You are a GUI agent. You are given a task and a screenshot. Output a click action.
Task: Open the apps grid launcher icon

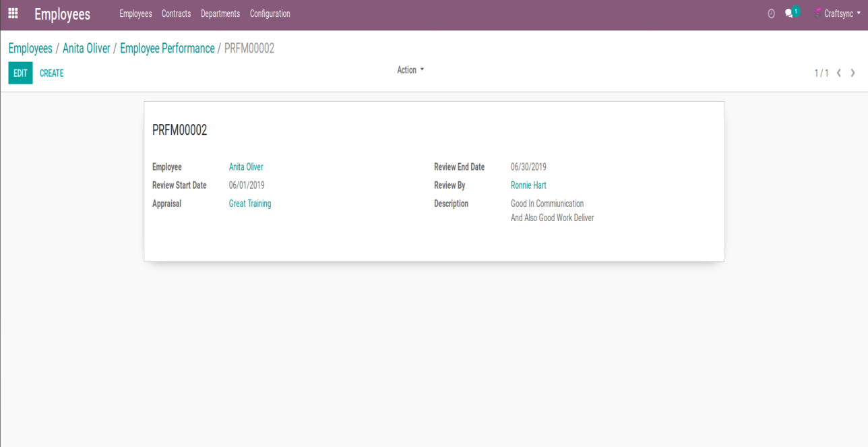point(13,13)
